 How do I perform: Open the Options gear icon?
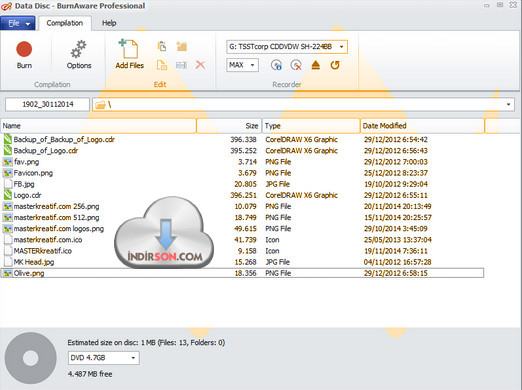point(79,49)
